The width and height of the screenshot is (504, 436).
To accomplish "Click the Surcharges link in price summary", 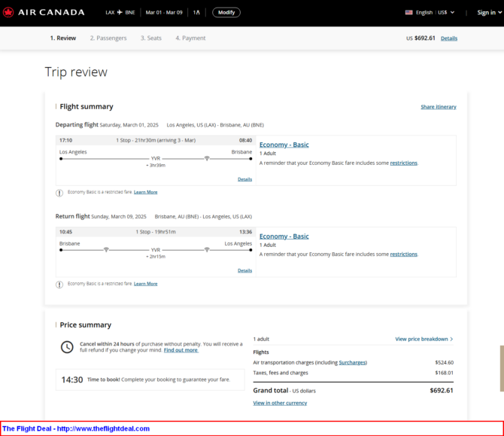I will coord(352,362).
